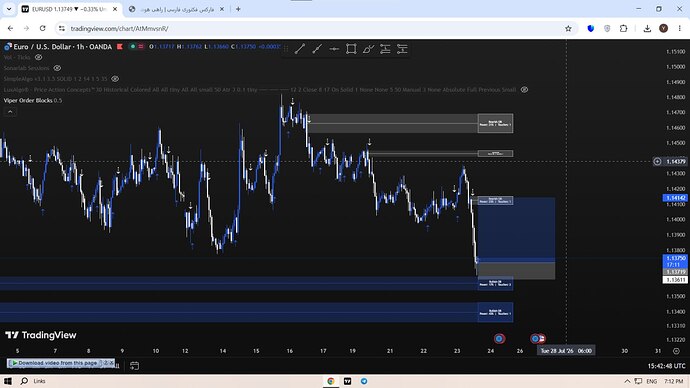Click Download video from this page
690x388 pixels.
57,363
